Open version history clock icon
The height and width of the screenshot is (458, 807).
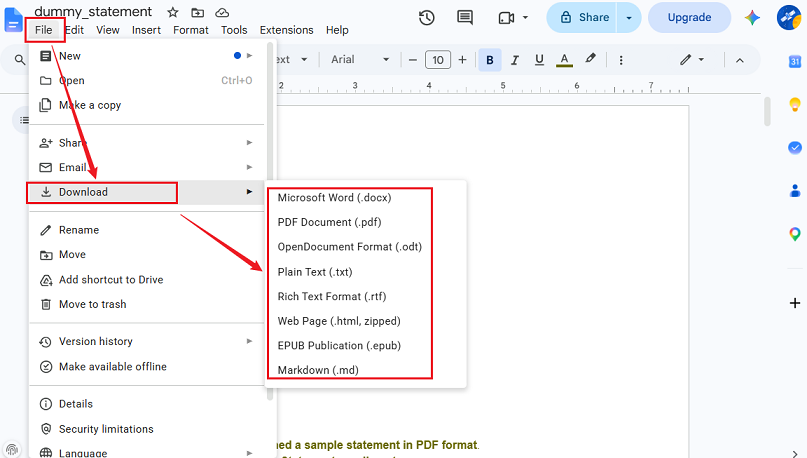(x=427, y=18)
